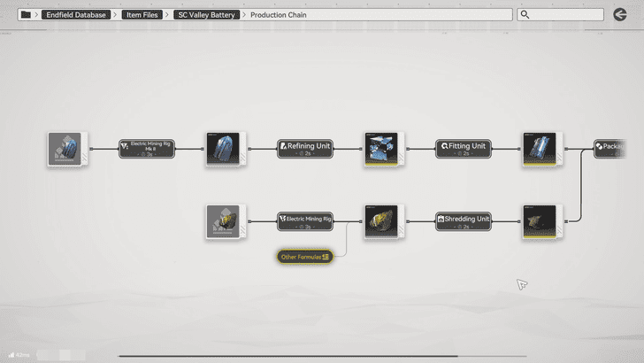This screenshot has width=644, height=363.
Task: Click the magnifier icon in the search box
Action: pos(525,15)
